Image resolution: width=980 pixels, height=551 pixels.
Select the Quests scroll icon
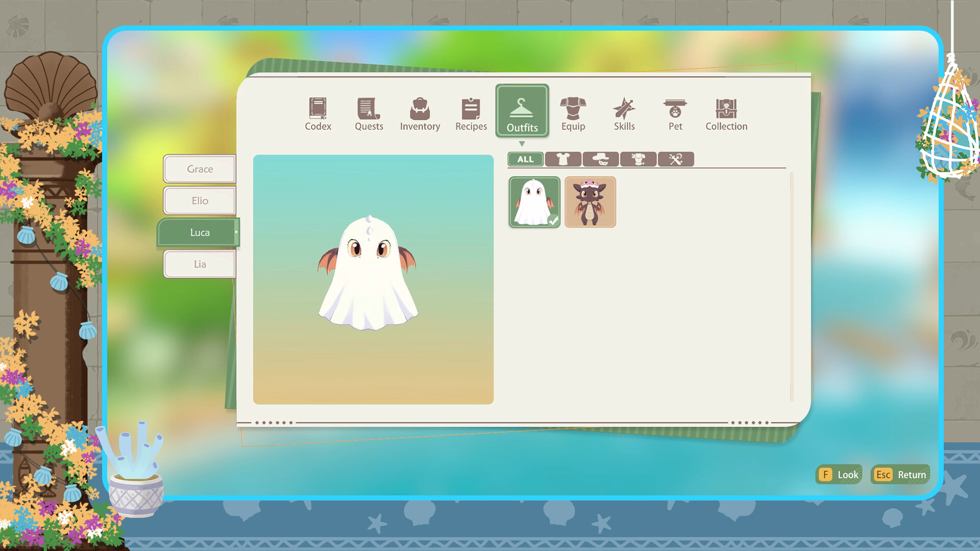point(368,110)
